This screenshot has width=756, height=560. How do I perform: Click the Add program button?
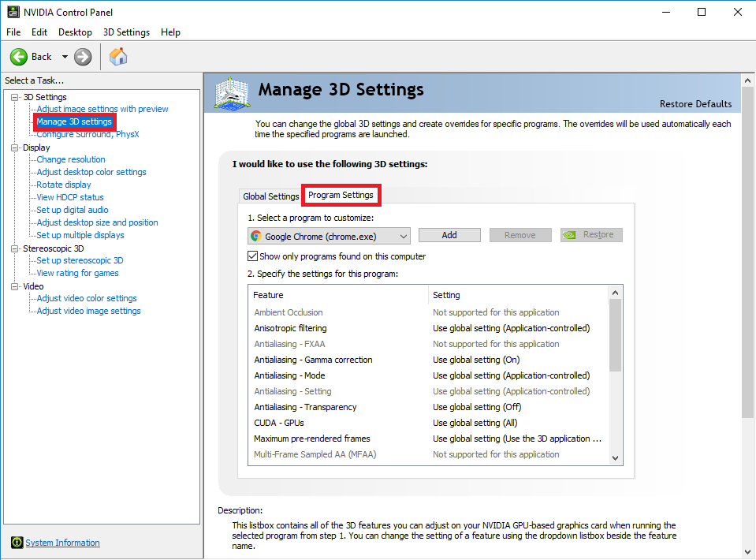coord(449,235)
